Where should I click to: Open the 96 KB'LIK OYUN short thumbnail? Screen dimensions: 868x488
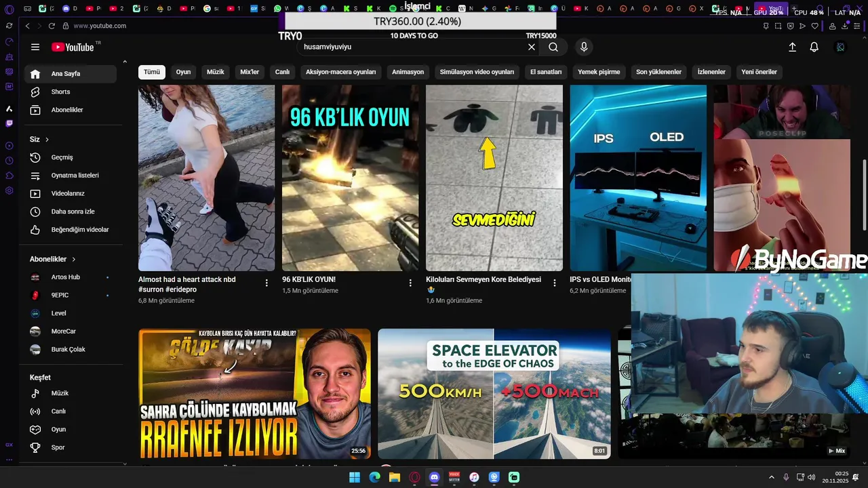[351, 178]
